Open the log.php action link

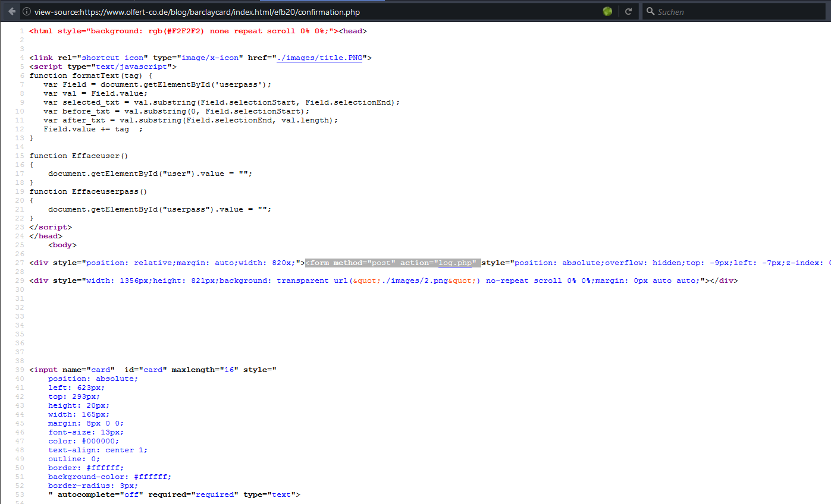455,263
